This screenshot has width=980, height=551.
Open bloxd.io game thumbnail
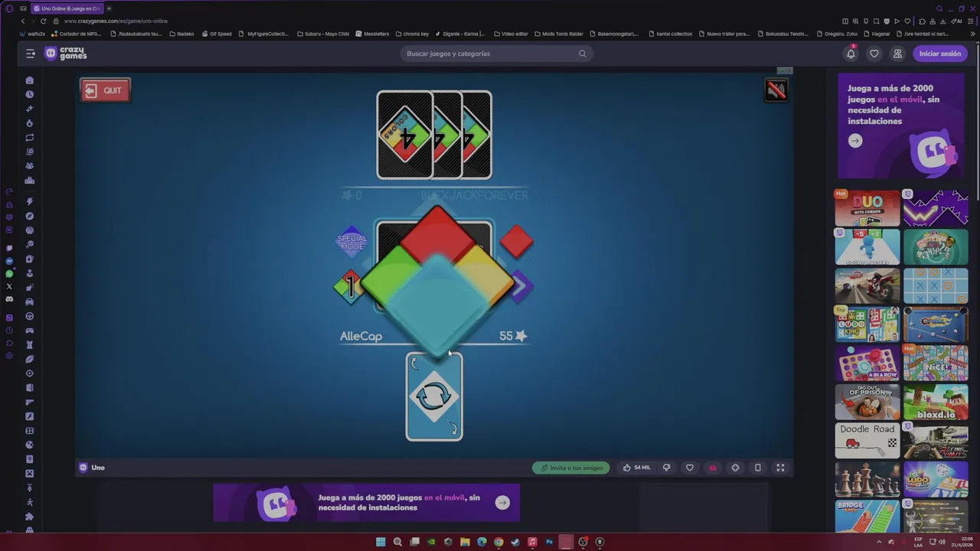pos(936,401)
